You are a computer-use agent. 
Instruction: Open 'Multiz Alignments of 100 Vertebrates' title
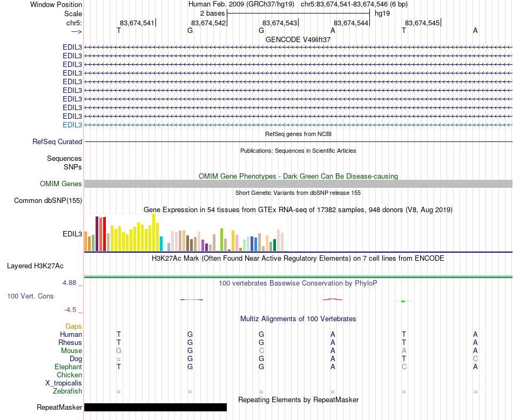coord(298,319)
